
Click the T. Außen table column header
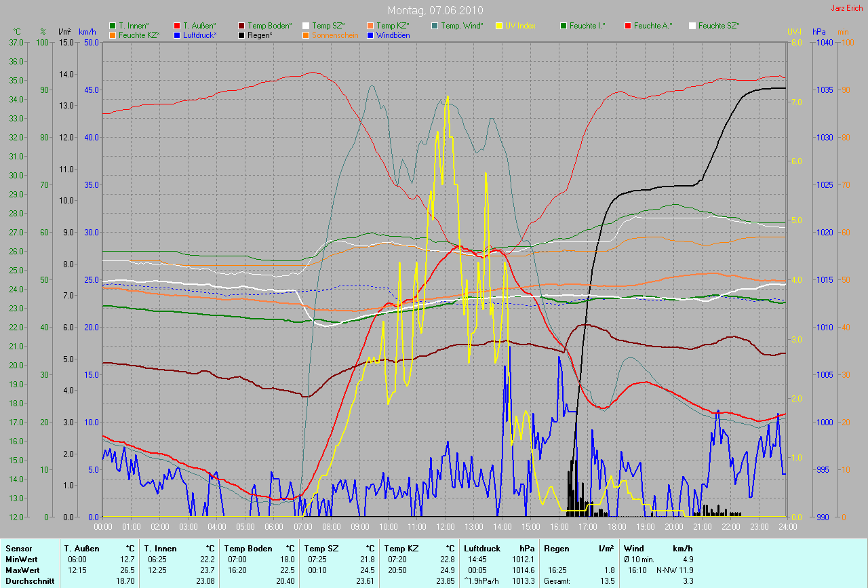click(81, 548)
